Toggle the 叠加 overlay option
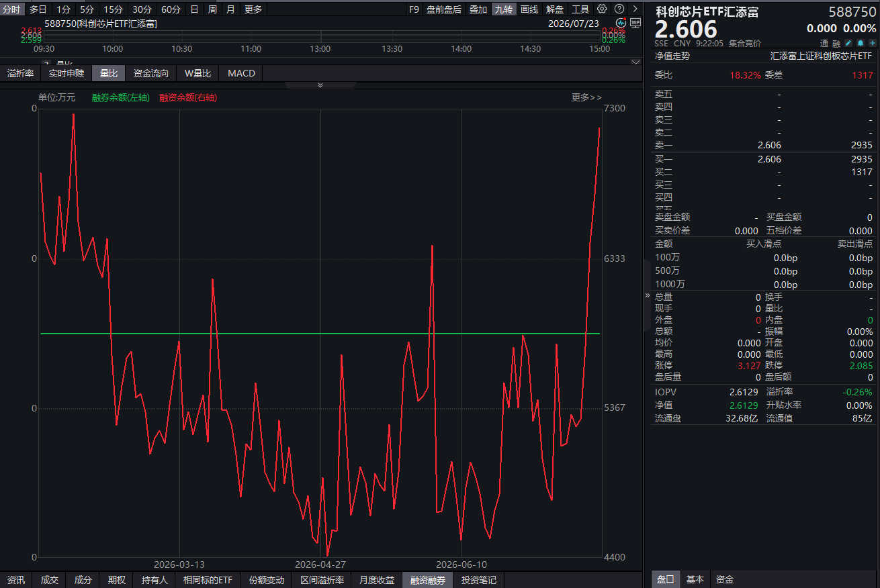This screenshot has width=880, height=588. point(478,9)
